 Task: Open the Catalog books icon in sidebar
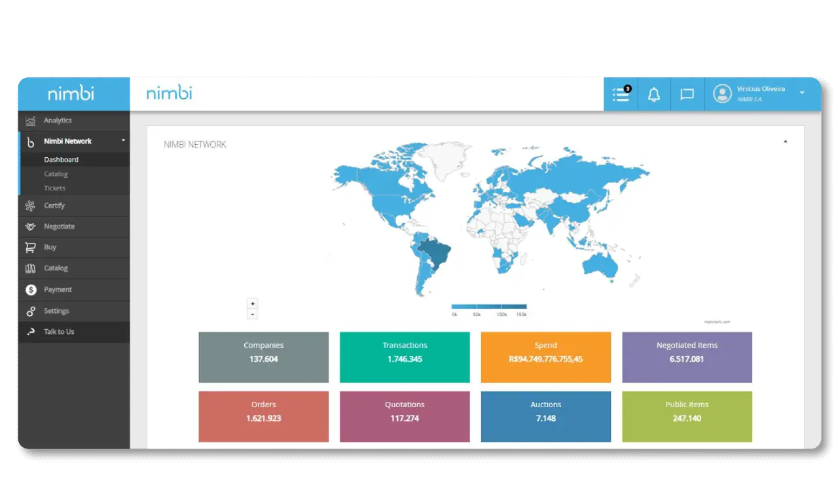[x=29, y=268]
